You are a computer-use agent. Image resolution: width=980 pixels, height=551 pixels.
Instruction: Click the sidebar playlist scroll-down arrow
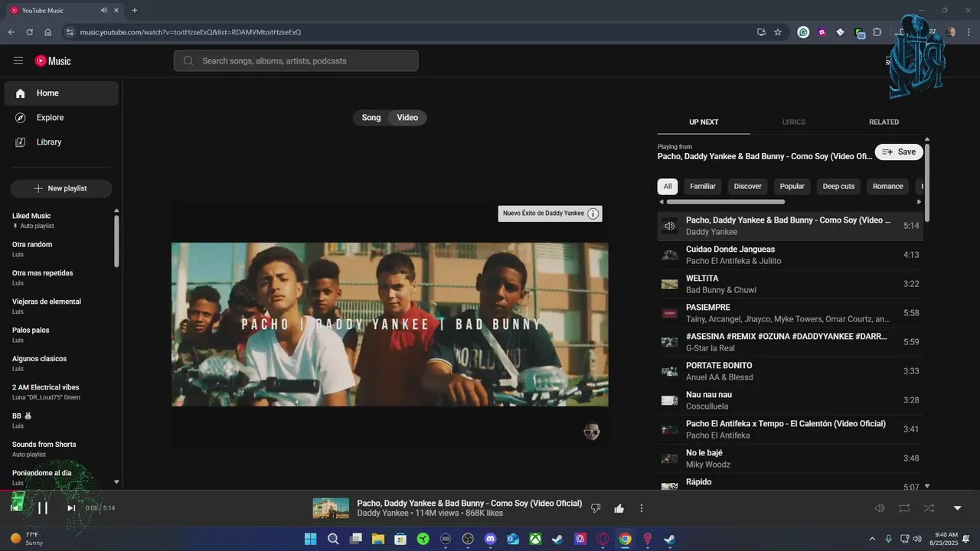116,482
